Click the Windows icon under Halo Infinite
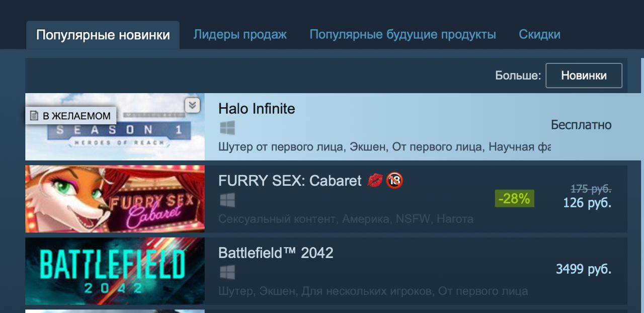Image resolution: width=644 pixels, height=313 pixels. coord(227,128)
